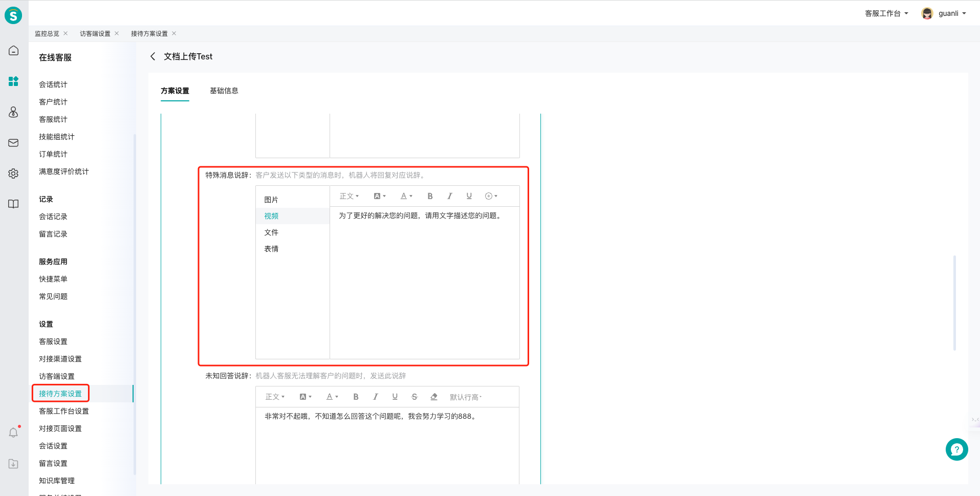Switch to 访客端设置 page tab
Viewport: 980px width, 496px height.
95,33
